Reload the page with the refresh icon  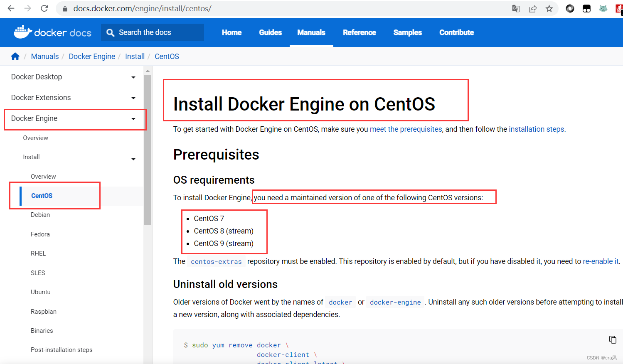pyautogui.click(x=44, y=8)
